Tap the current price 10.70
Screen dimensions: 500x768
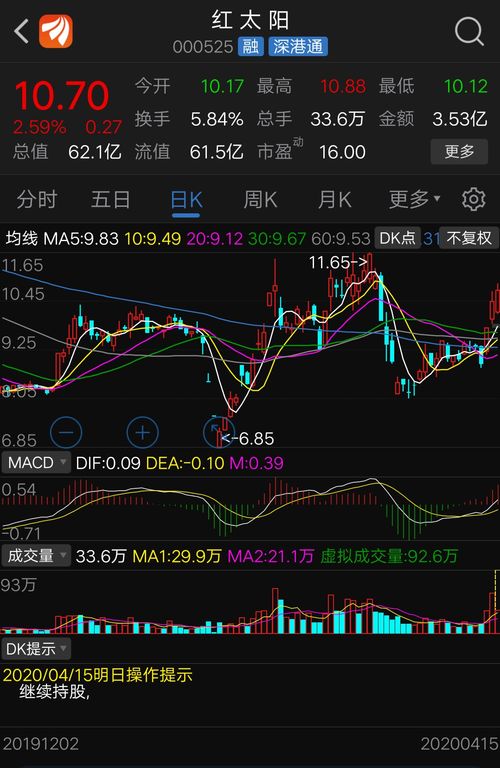coord(62,96)
